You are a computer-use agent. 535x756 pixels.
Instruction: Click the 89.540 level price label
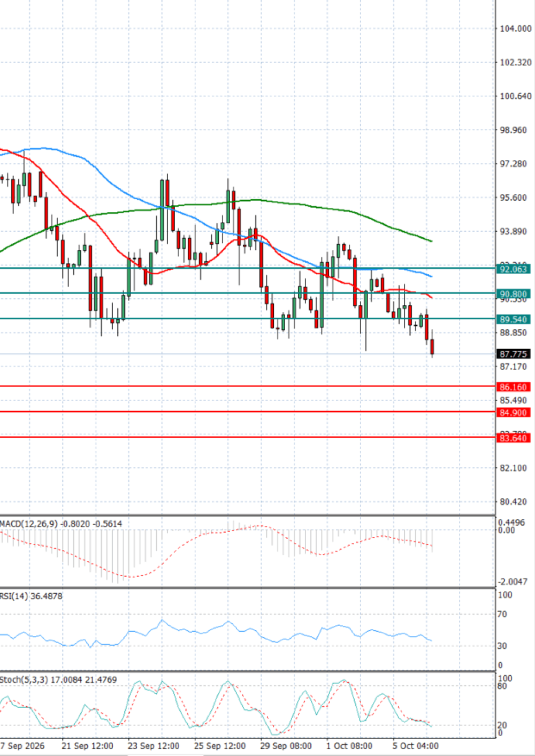point(513,319)
